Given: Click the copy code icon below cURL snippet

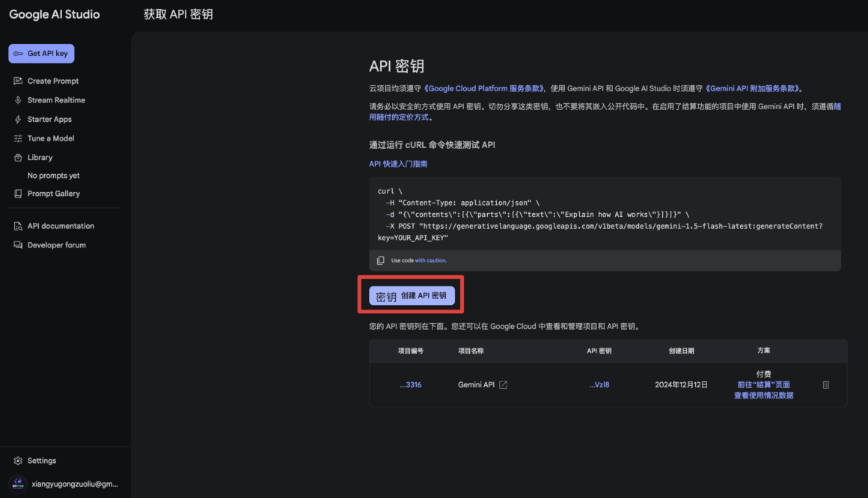Looking at the screenshot, I should pyautogui.click(x=381, y=260).
